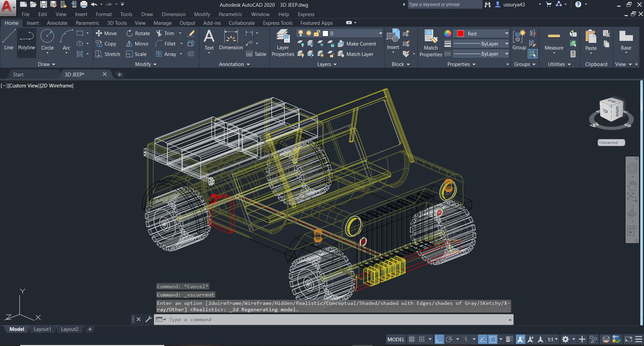The height and width of the screenshot is (346, 644).
Task: Click the Make Current layer button
Action: pos(357,44)
